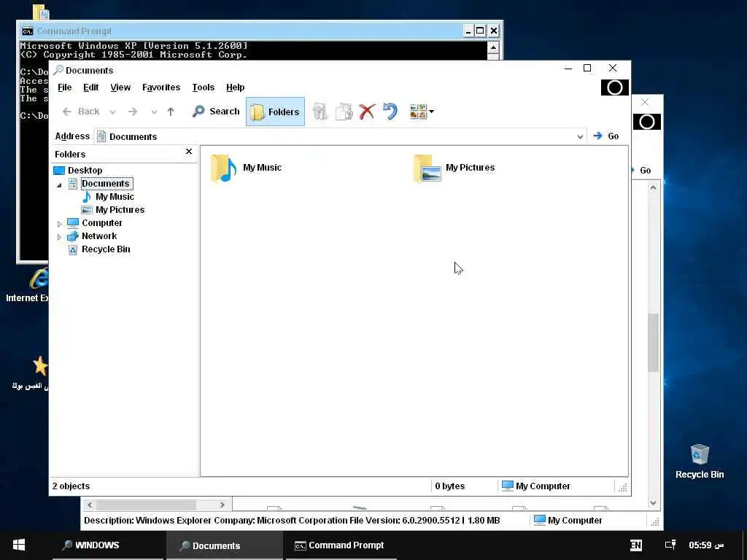The image size is (747, 560).
Task: Click the Copy To toolbar icon
Action: 344,112
